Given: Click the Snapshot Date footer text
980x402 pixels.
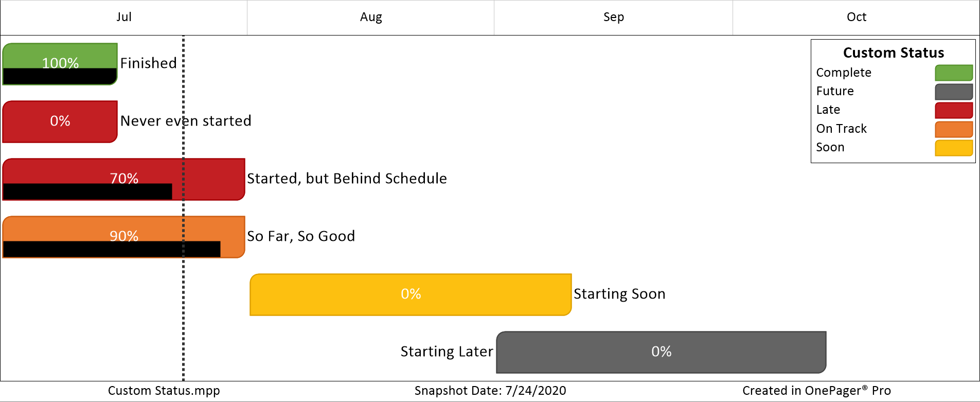Looking at the screenshot, I should [x=490, y=391].
